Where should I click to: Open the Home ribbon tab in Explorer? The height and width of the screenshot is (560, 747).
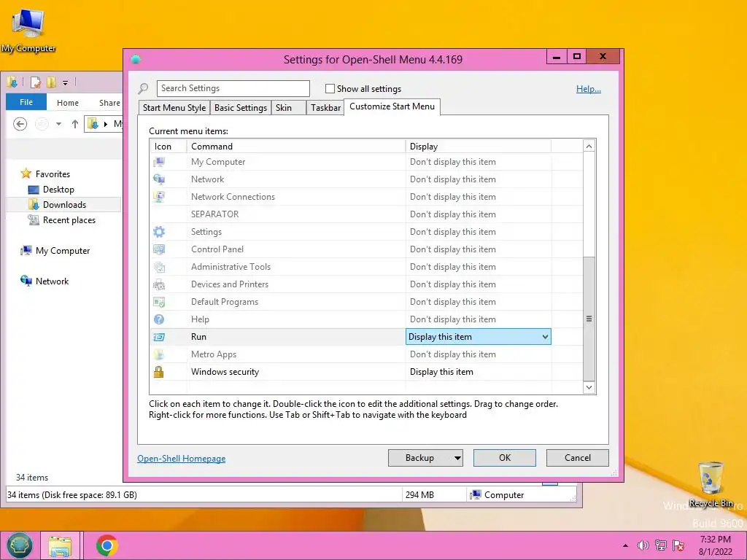coord(68,103)
